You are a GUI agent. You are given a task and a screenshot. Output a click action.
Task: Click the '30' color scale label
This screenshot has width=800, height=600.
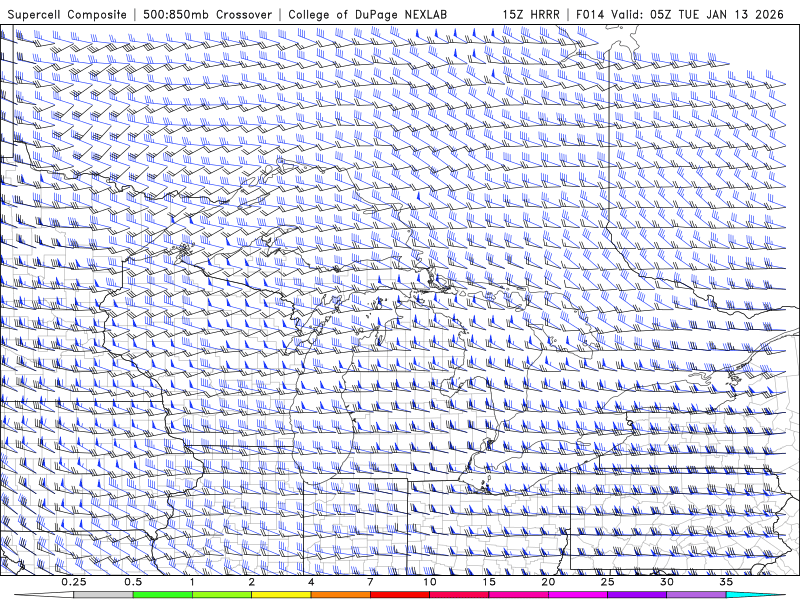click(667, 582)
